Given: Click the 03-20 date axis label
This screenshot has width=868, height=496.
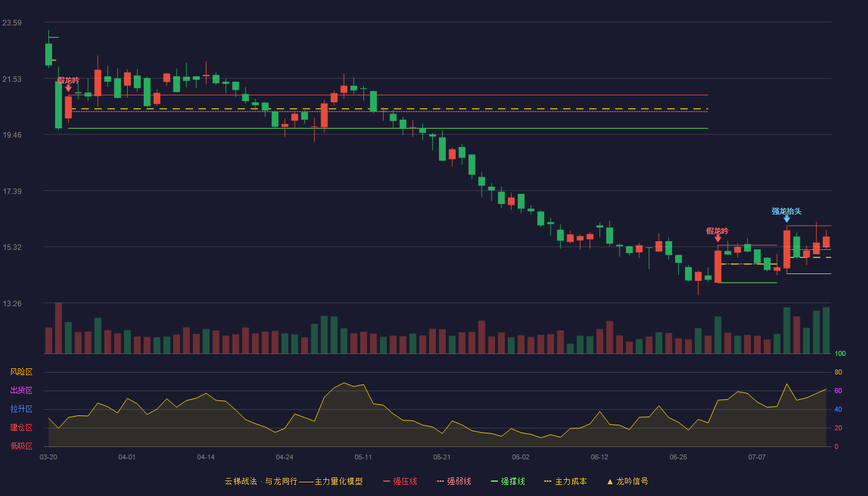Looking at the screenshot, I should click(x=48, y=457).
